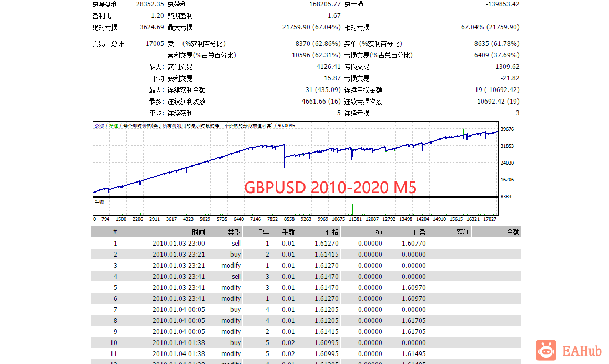Click the average profit trade value 15.87
Image resolution: width=609 pixels, height=364 pixels.
332,78
